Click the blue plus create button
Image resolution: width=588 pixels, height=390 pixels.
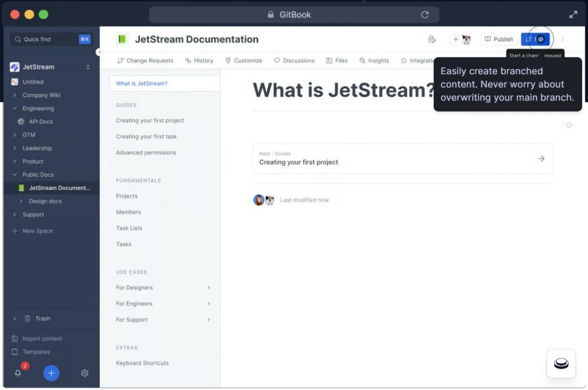click(51, 373)
